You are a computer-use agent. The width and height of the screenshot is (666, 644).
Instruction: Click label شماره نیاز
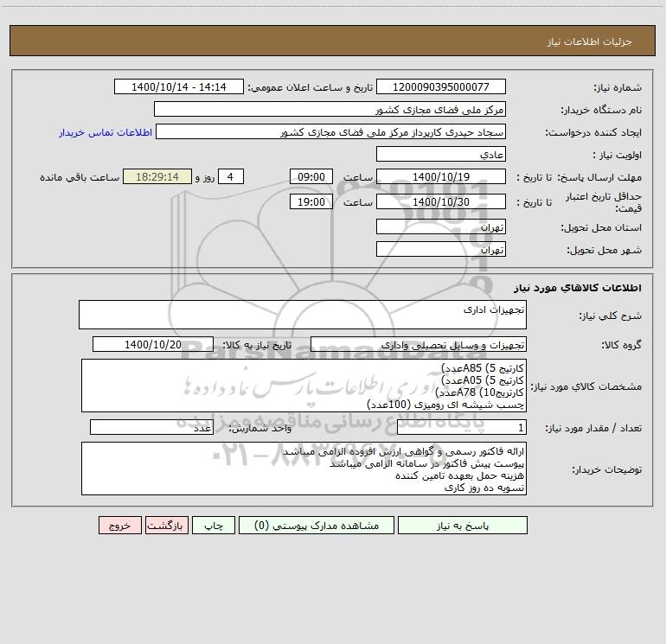(x=618, y=87)
